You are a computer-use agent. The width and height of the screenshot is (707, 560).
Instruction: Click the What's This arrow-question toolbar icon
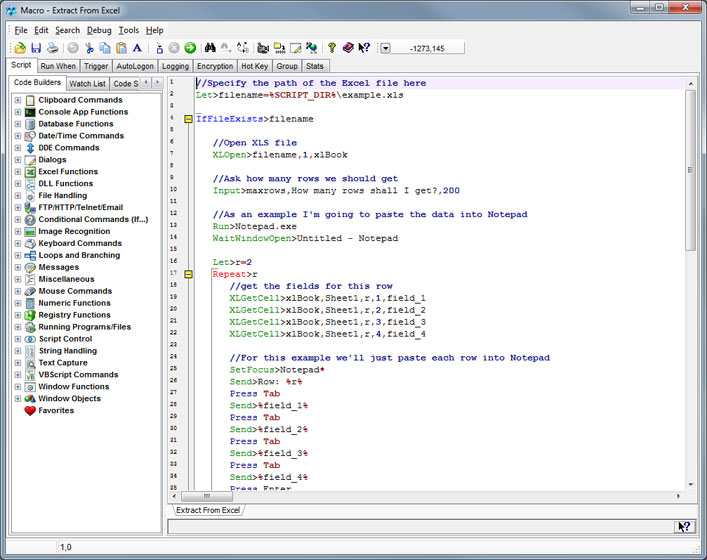[x=364, y=48]
